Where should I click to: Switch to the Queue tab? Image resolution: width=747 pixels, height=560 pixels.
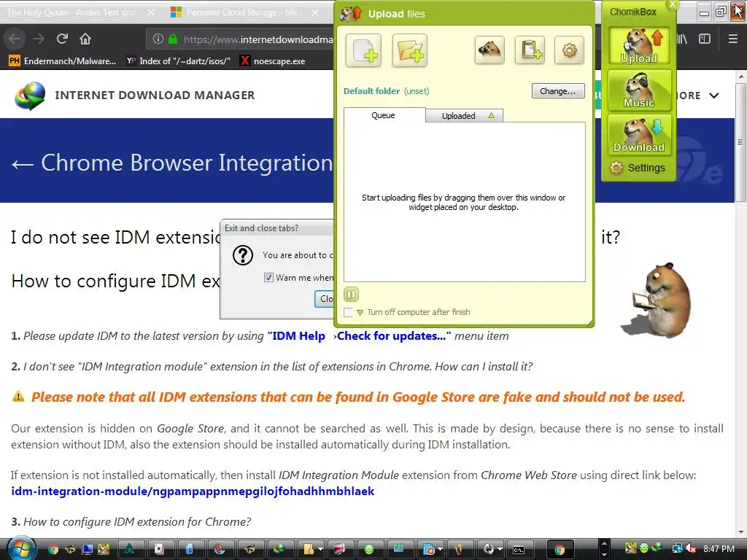384,115
